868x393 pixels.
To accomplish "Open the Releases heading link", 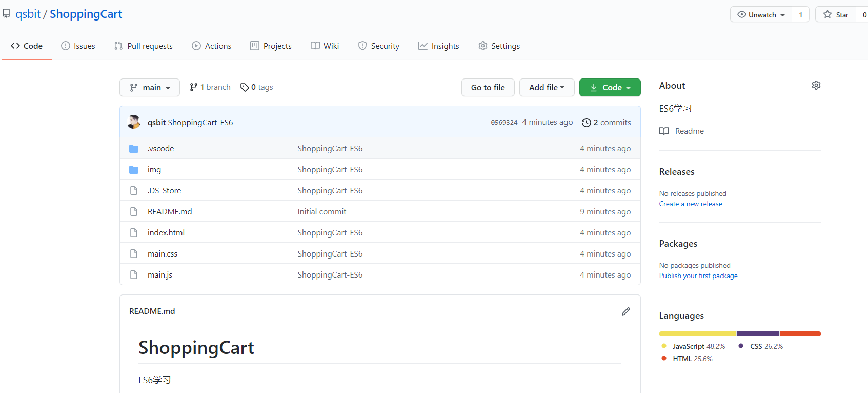I will [x=677, y=172].
